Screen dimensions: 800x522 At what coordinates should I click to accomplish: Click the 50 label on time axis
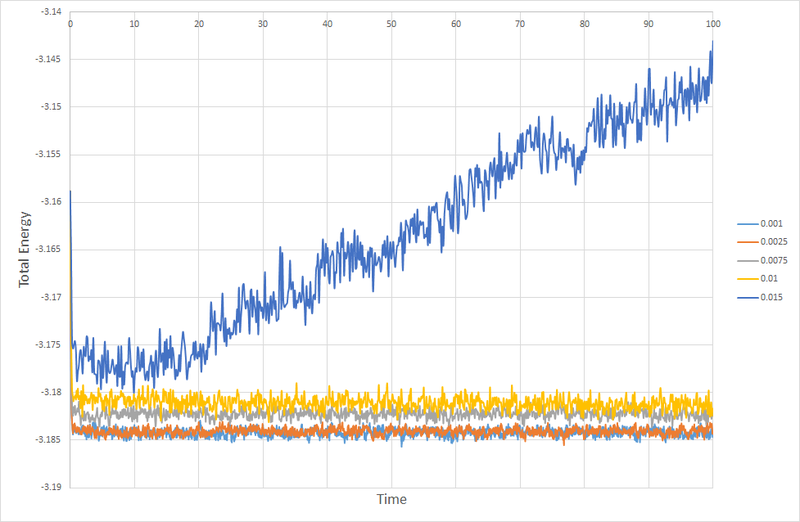391,24
